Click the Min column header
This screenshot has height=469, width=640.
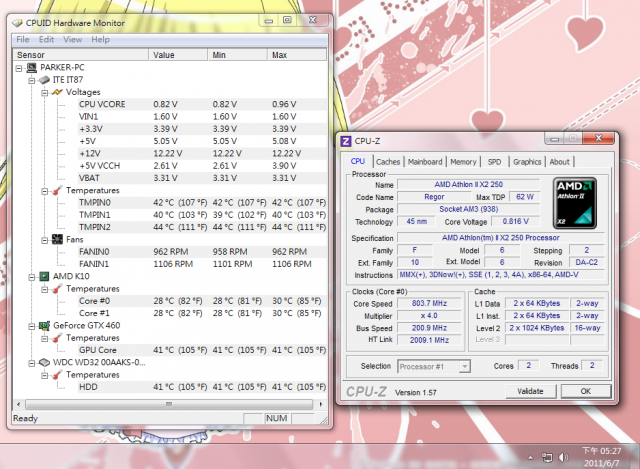[237, 55]
